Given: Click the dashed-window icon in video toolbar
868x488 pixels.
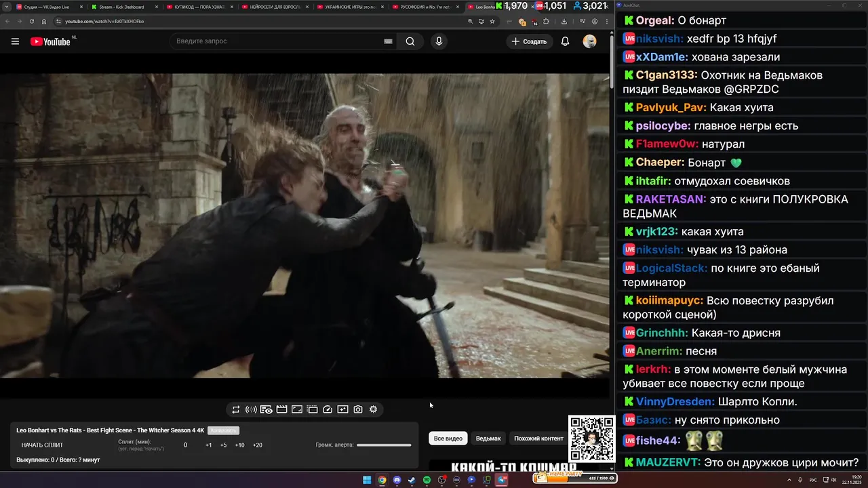Looking at the screenshot, I should point(313,409).
